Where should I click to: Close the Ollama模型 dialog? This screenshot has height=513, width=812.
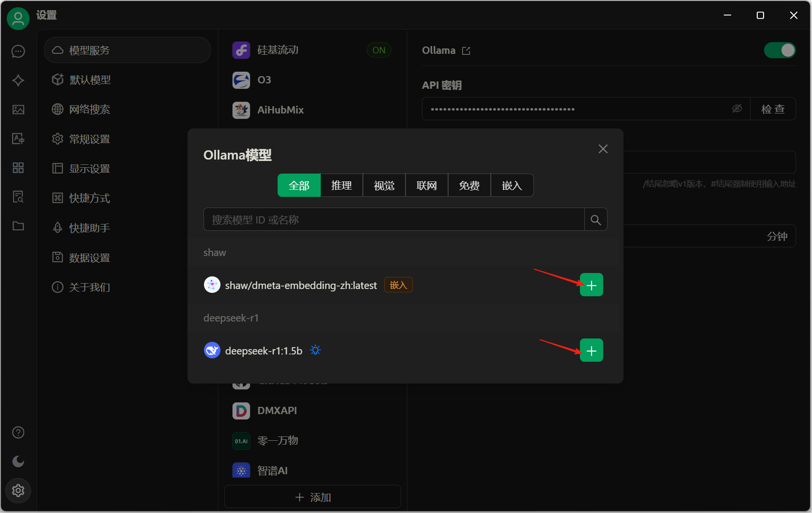603,149
